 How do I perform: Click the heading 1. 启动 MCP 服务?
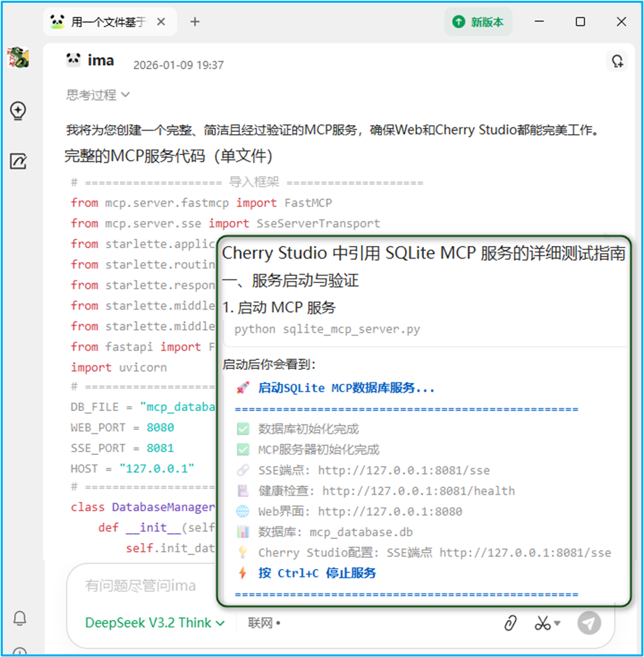(x=279, y=308)
